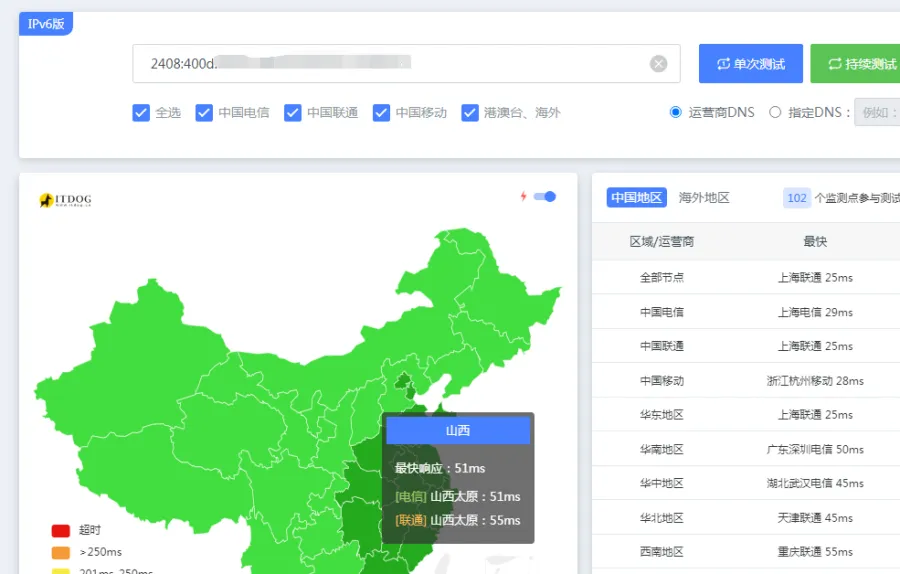Viewport: 900px width, 574px height.
Task: Click the 上海电信 29ms cell
Action: click(815, 312)
